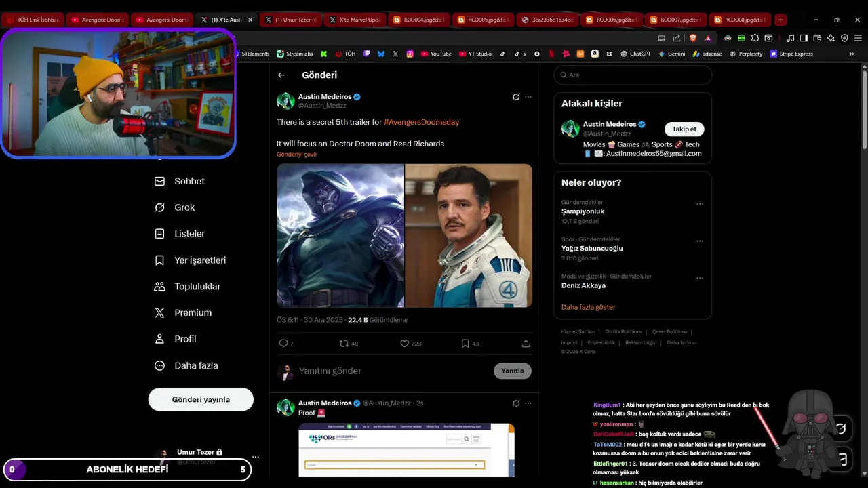Switch to (1) Umur Tezer X tab

coord(290,20)
